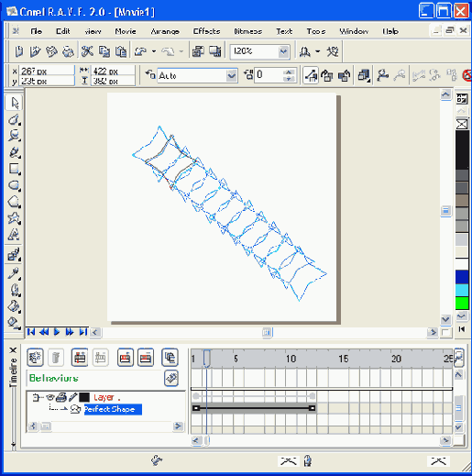Image resolution: width=472 pixels, height=476 pixels.
Task: Click the play movie button
Action: coord(57,332)
